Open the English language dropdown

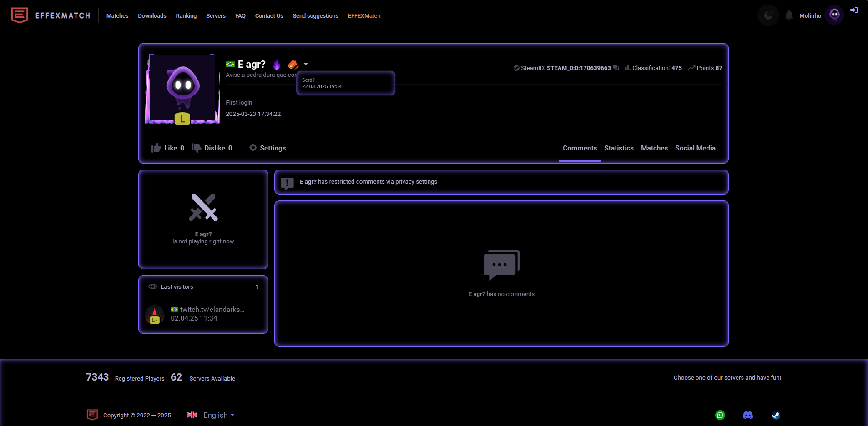[219, 415]
